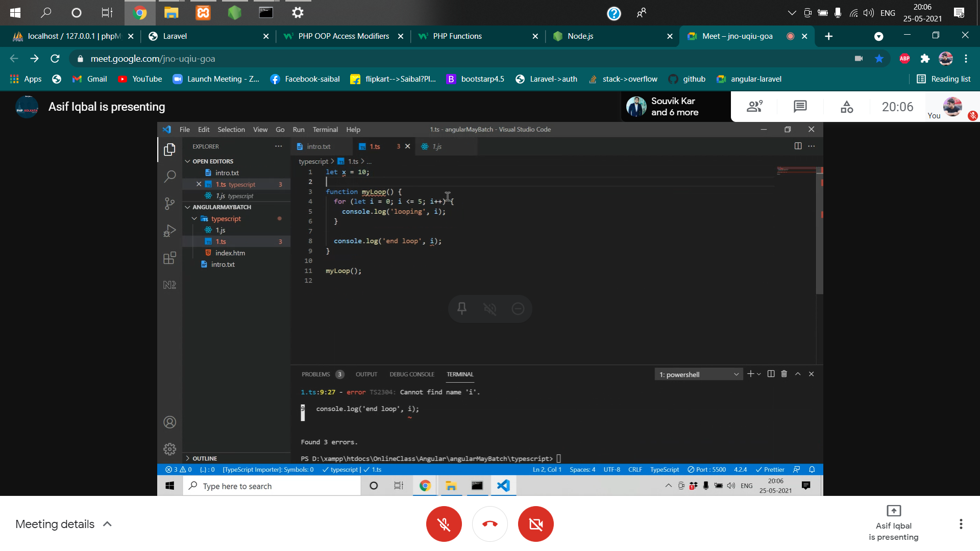
Task: Switch to localhost phpMyAdmin tab
Action: pos(73,36)
